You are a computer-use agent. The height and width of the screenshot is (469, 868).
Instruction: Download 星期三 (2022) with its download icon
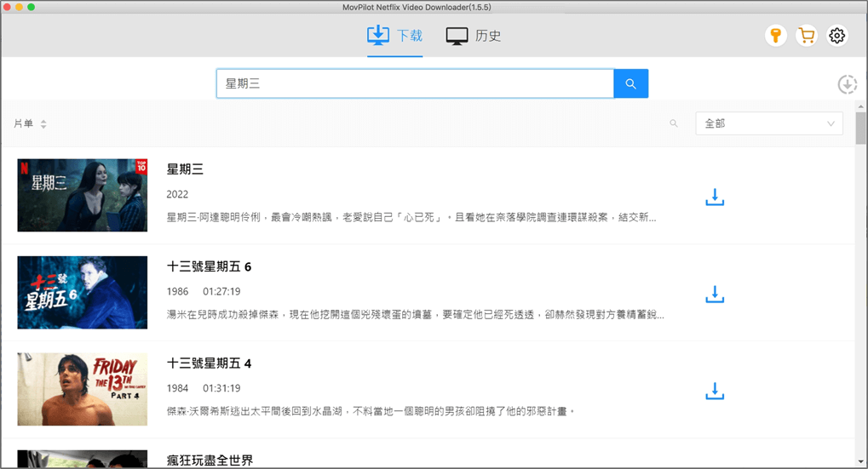click(x=715, y=197)
